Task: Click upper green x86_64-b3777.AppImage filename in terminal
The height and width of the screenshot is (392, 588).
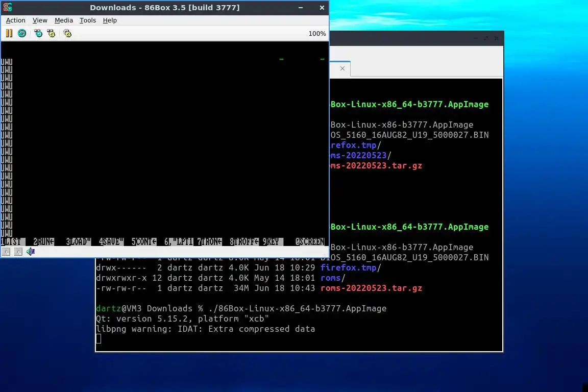Action: click(409, 104)
